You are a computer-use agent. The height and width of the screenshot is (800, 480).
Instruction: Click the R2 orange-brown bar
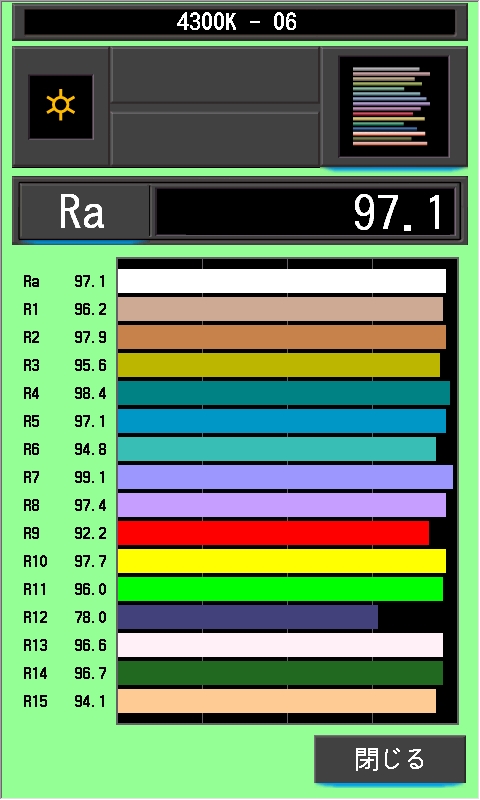point(282,337)
